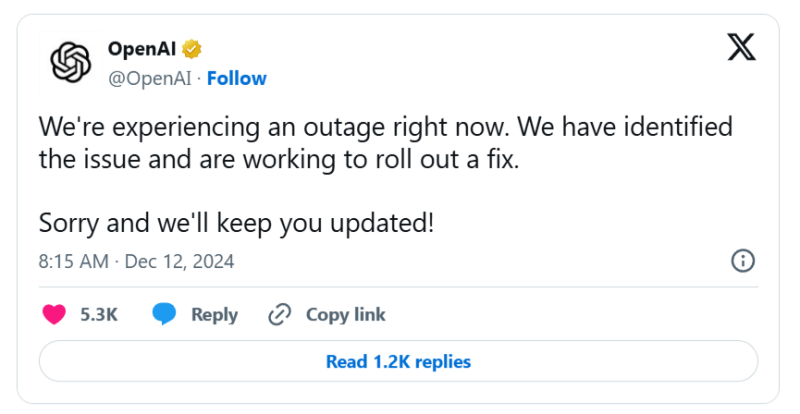Image resolution: width=800 pixels, height=414 pixels.
Task: Click the 5.3K likes count
Action: 99,314
